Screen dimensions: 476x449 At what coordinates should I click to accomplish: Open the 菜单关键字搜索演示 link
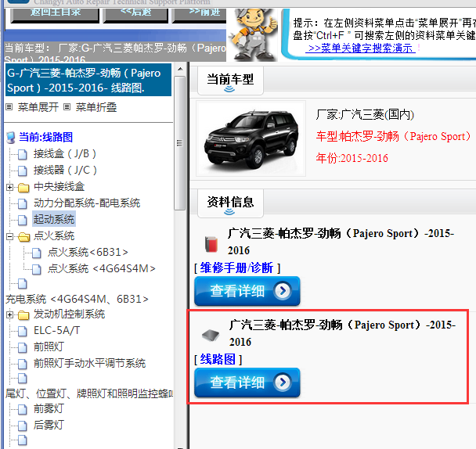click(x=360, y=48)
